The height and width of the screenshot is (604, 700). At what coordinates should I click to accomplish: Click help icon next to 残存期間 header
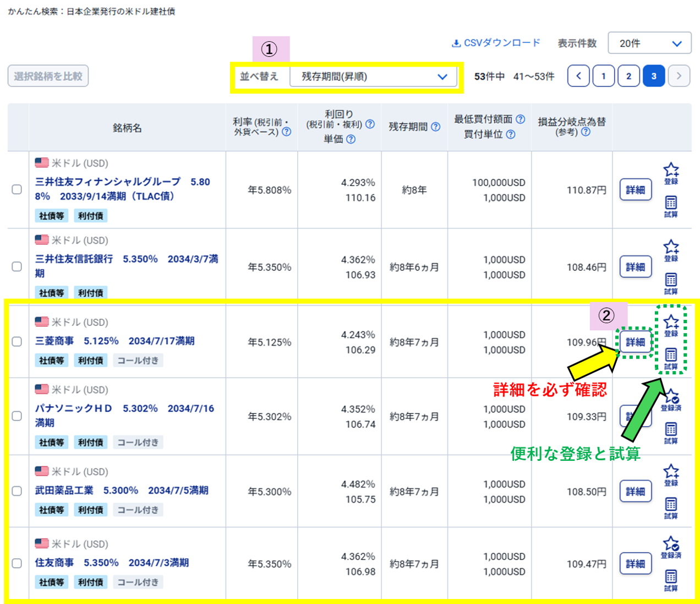tap(436, 127)
